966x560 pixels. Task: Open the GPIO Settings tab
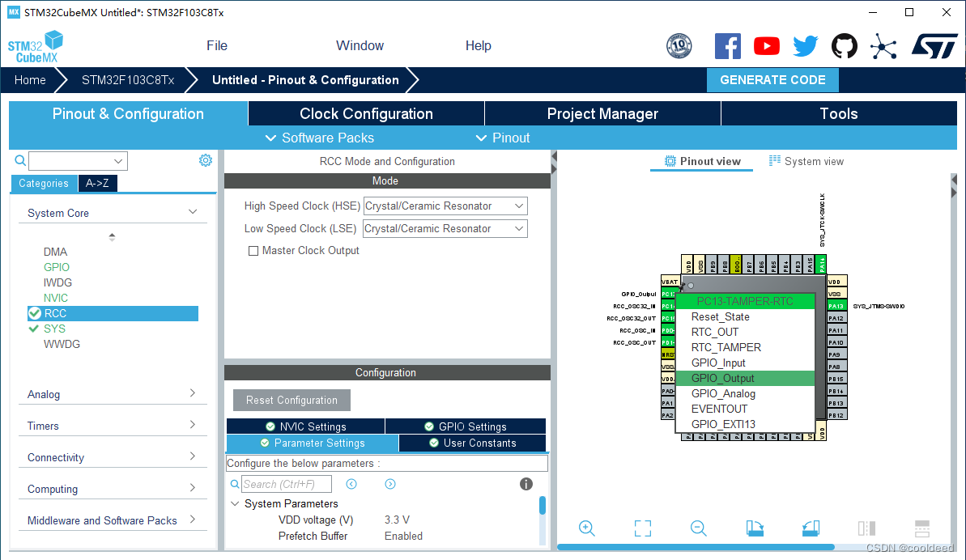[x=466, y=426]
